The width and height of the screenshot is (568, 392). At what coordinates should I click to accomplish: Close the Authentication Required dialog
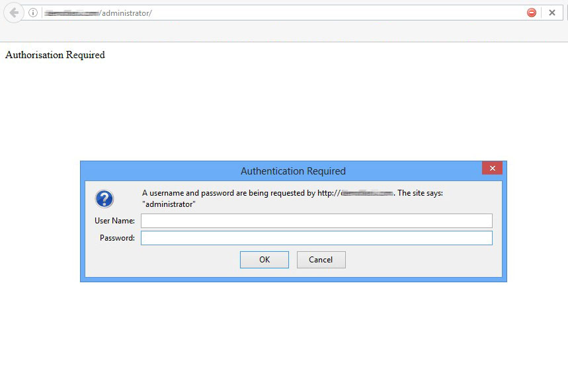(492, 169)
